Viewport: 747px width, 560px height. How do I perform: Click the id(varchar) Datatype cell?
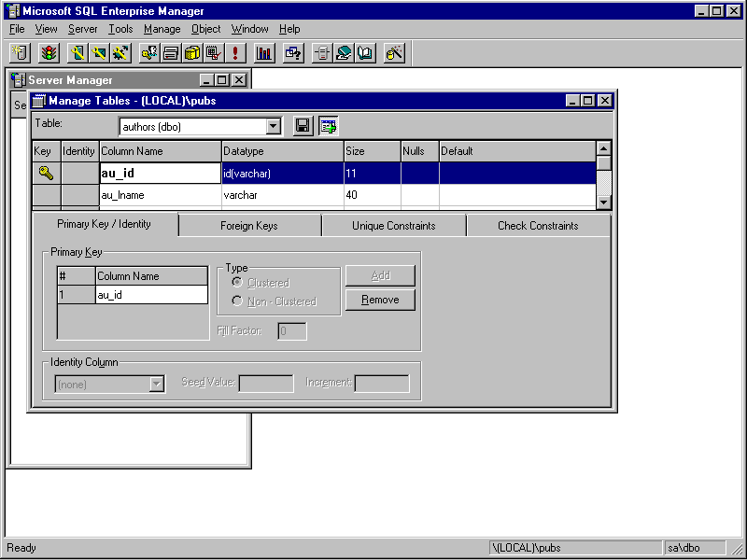(x=282, y=174)
